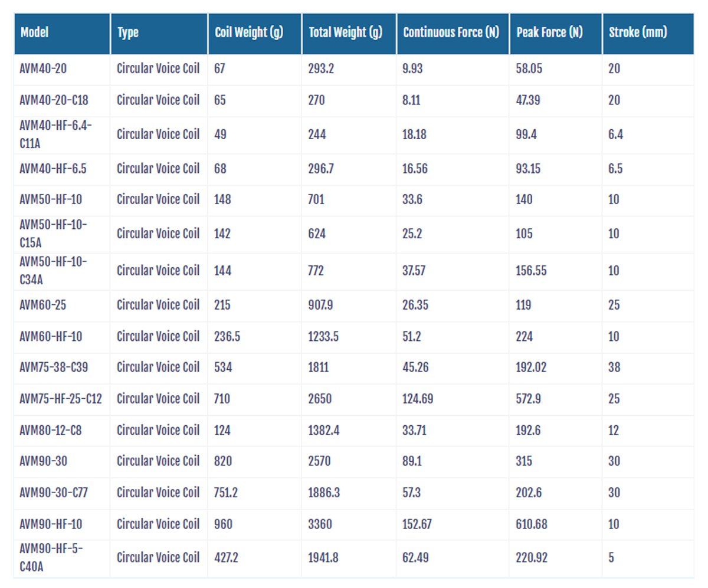The image size is (708, 588).
Task: Select model AVM50-HF-10-C34A
Action: [x=53, y=271]
